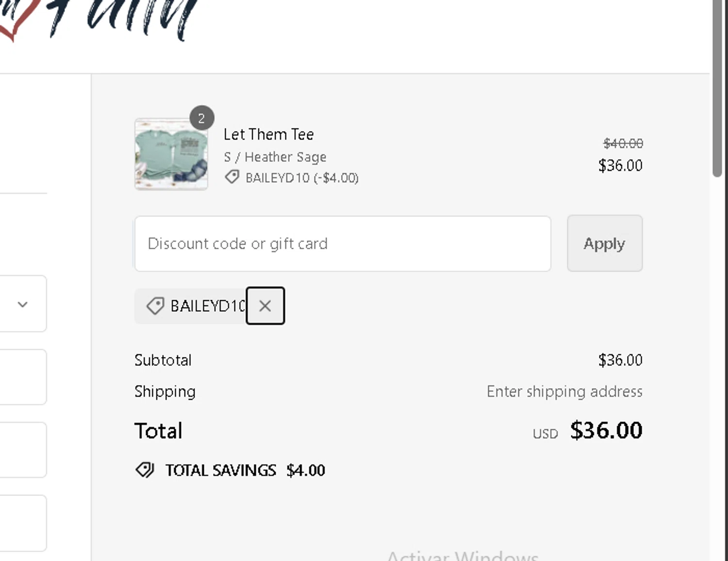This screenshot has height=561, width=728.
Task: Click the bold $36.00 total amount
Action: [606, 430]
